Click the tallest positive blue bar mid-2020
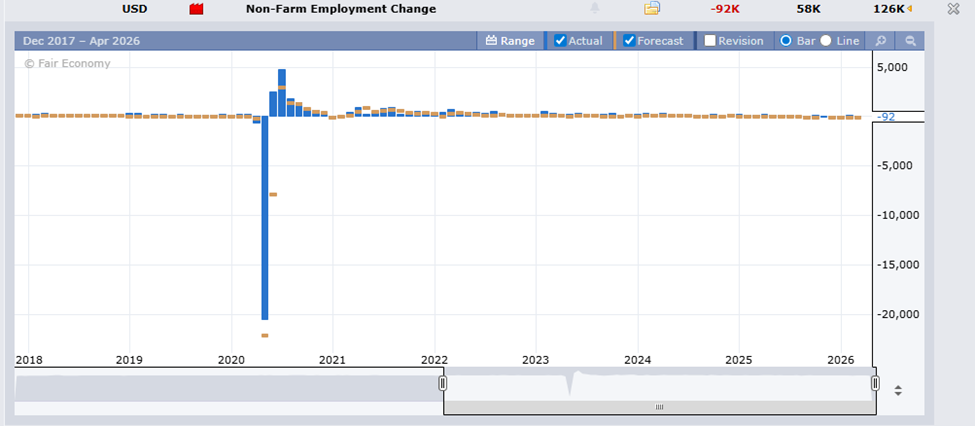 282,93
